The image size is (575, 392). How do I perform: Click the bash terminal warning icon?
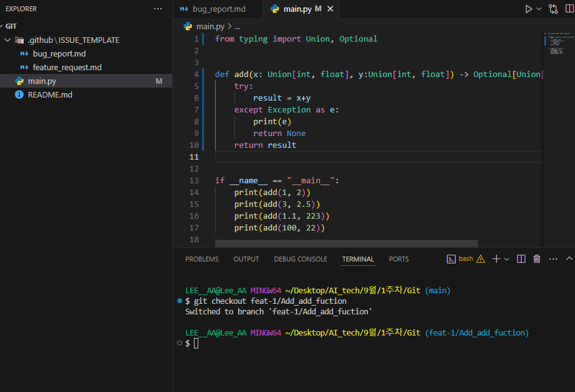pyautogui.click(x=480, y=259)
